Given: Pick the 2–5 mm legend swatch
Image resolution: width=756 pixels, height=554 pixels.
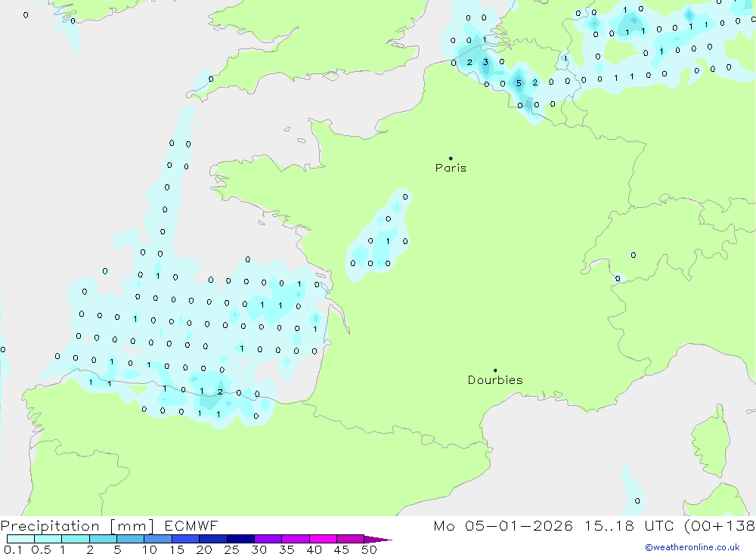Looking at the screenshot, I should (x=103, y=539).
